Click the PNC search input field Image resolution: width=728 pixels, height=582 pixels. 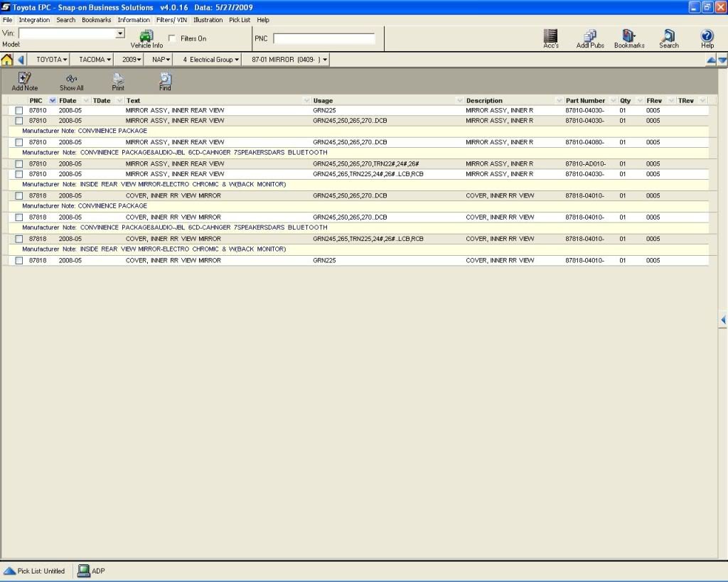324,38
